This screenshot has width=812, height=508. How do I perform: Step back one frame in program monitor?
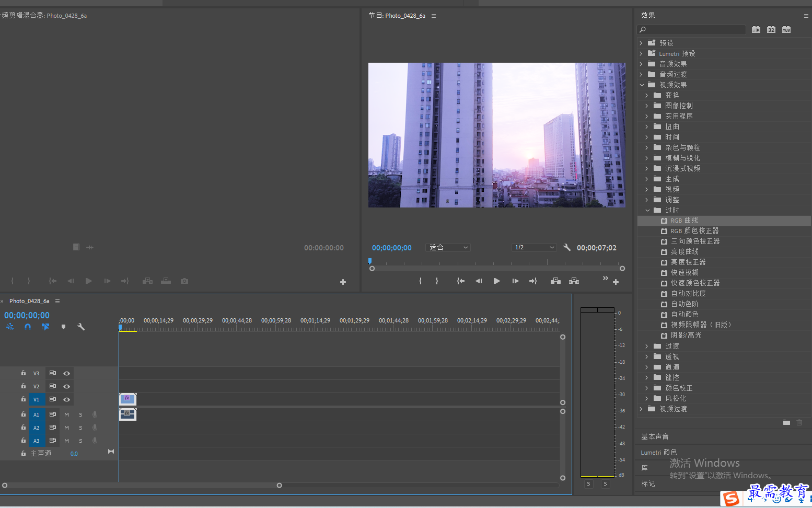tap(479, 281)
